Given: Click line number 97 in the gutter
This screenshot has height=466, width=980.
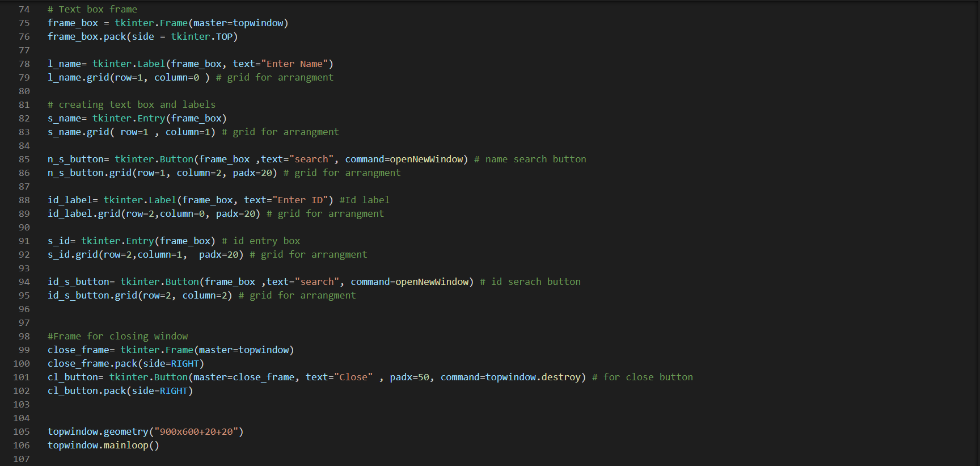Looking at the screenshot, I should tap(24, 322).
